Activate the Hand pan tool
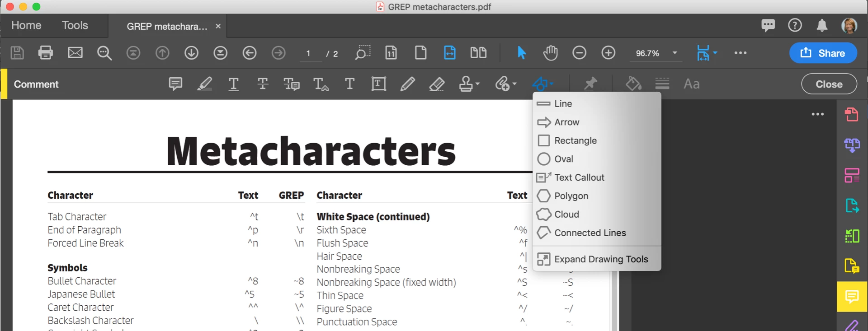 (x=550, y=53)
